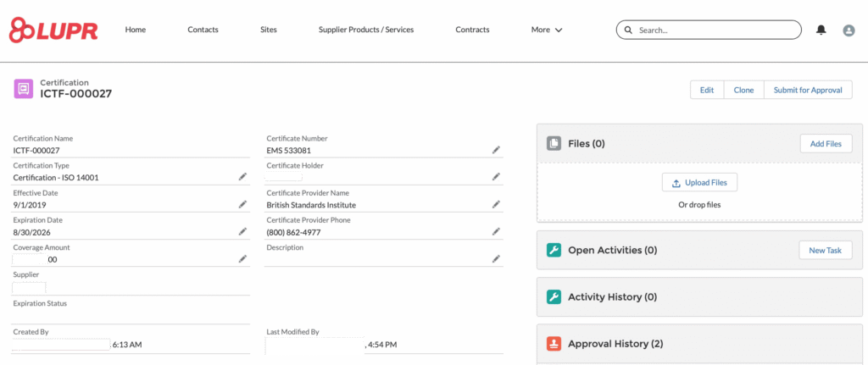Open Supplier Products / Services tab
The image size is (868, 365).
[365, 30]
